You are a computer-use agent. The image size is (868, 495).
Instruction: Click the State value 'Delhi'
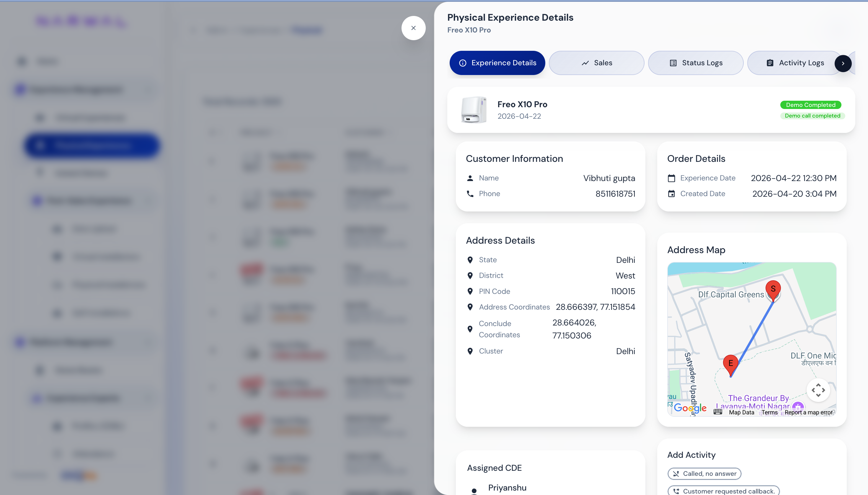(x=625, y=260)
